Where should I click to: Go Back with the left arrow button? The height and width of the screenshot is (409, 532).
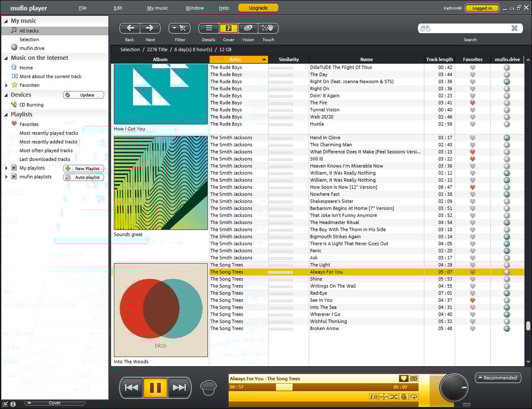coord(130,28)
